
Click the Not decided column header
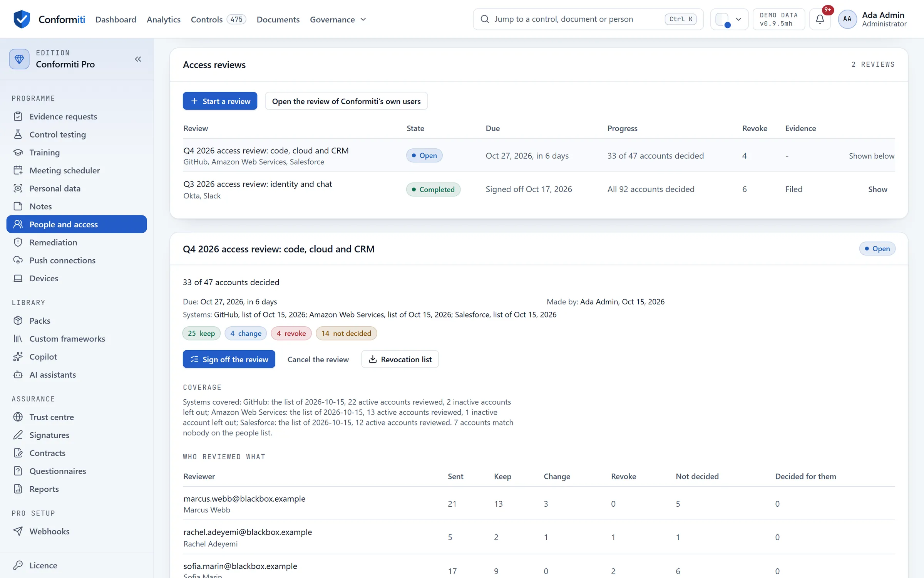(697, 476)
